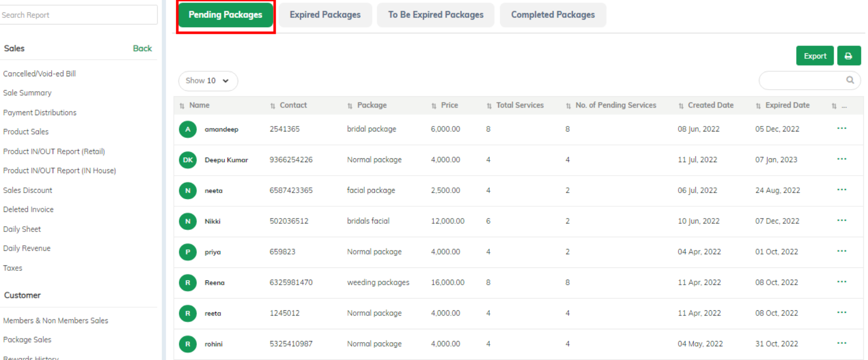Viewport: 868px width, 360px height.
Task: Open three-dot menu for Reena row
Action: [842, 282]
